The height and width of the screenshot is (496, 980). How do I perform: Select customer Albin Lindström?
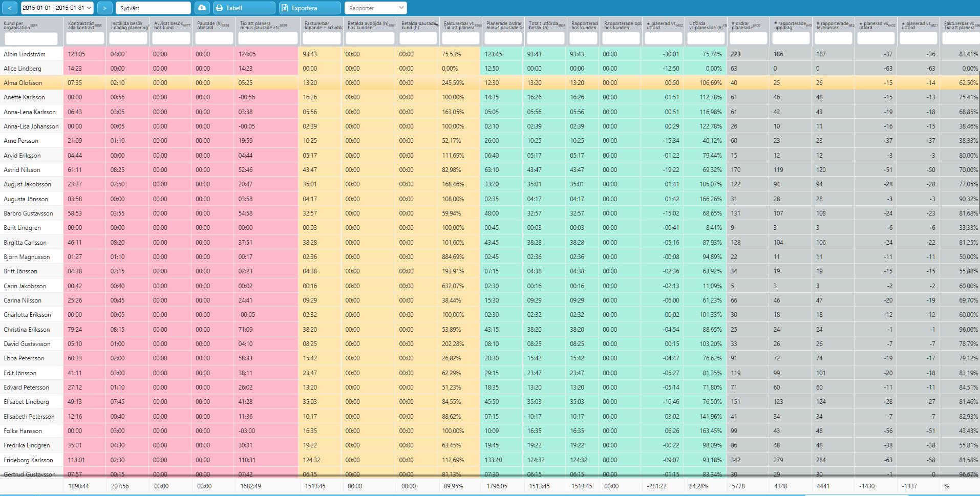click(25, 54)
